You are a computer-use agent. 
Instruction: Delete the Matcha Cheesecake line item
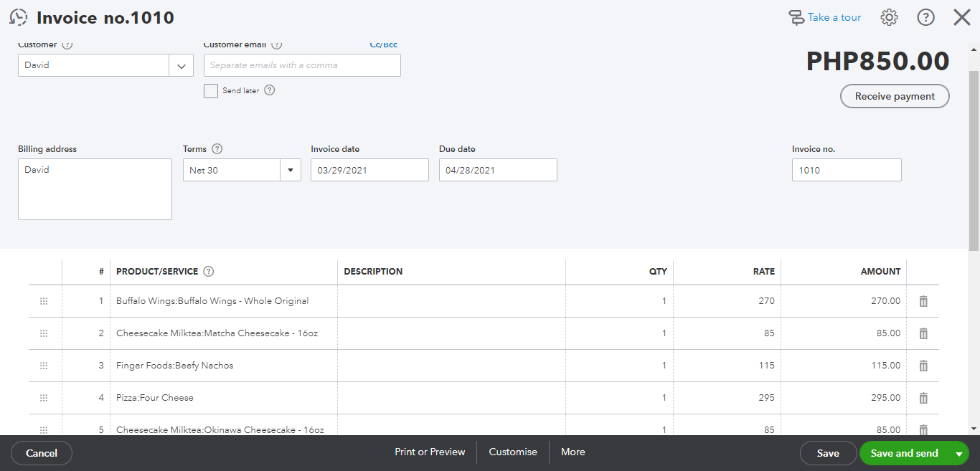[x=923, y=333]
